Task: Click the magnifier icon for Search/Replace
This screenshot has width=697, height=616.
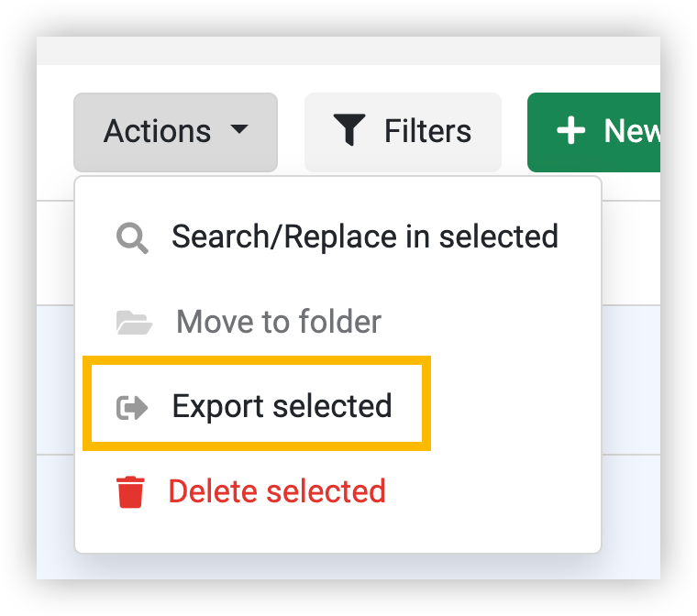Action: pyautogui.click(x=132, y=238)
